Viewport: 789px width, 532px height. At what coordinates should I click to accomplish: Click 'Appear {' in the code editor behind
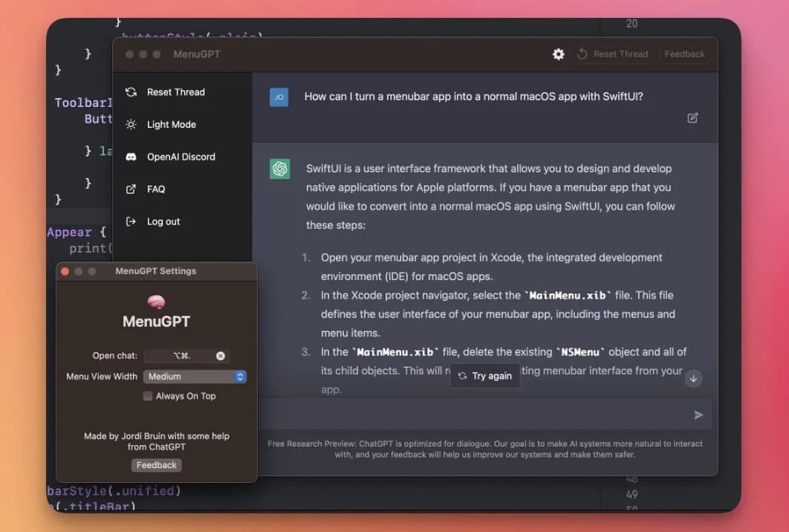(x=77, y=232)
